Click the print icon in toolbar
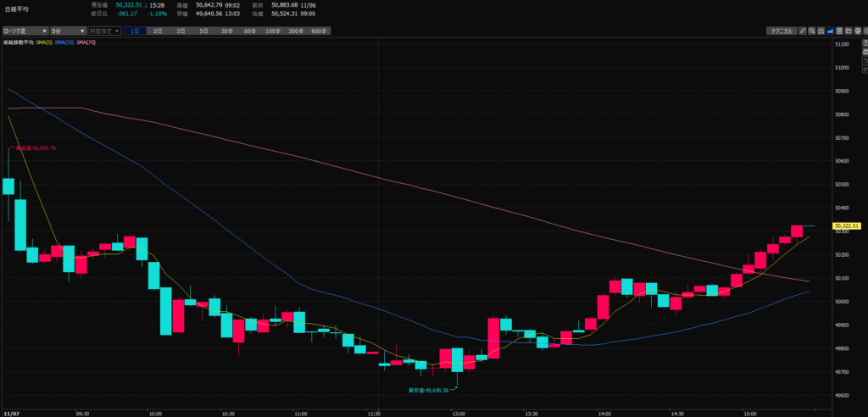This screenshot has height=417, width=868. pyautogui.click(x=858, y=31)
